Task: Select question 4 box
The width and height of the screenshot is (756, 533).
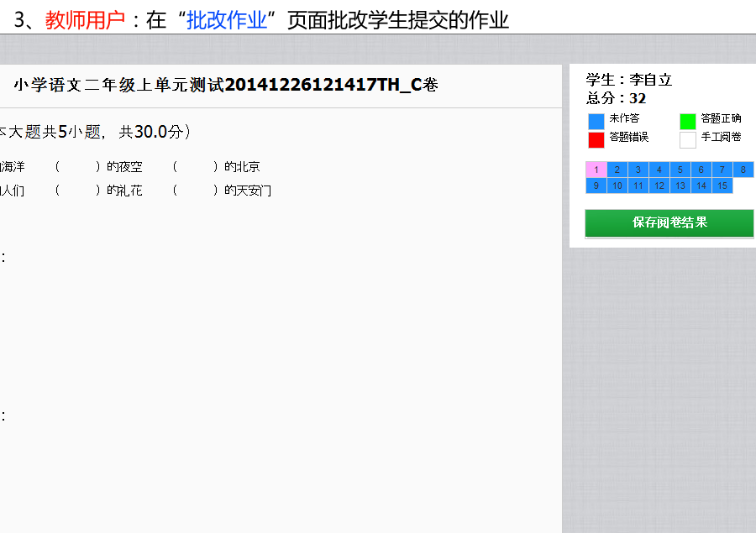Action: pyautogui.click(x=659, y=170)
